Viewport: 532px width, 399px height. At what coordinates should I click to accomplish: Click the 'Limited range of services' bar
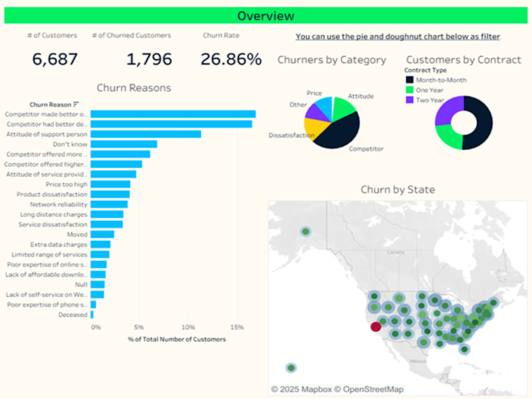[100, 255]
